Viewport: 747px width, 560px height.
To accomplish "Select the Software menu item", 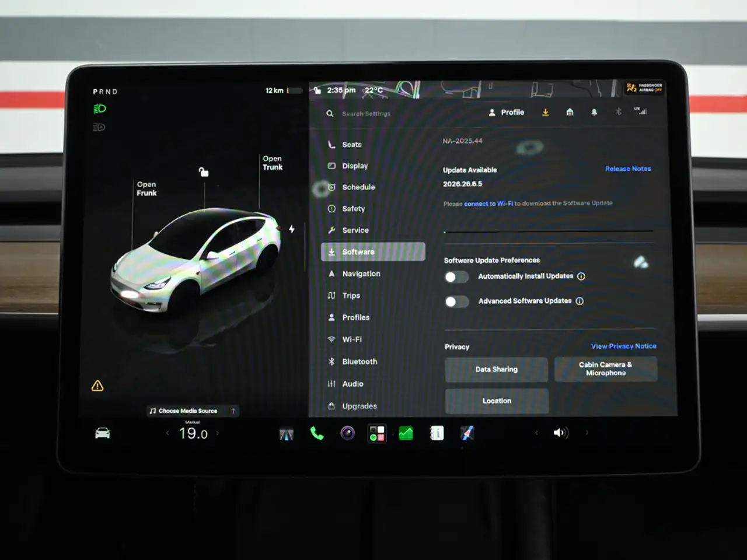I will tap(373, 252).
